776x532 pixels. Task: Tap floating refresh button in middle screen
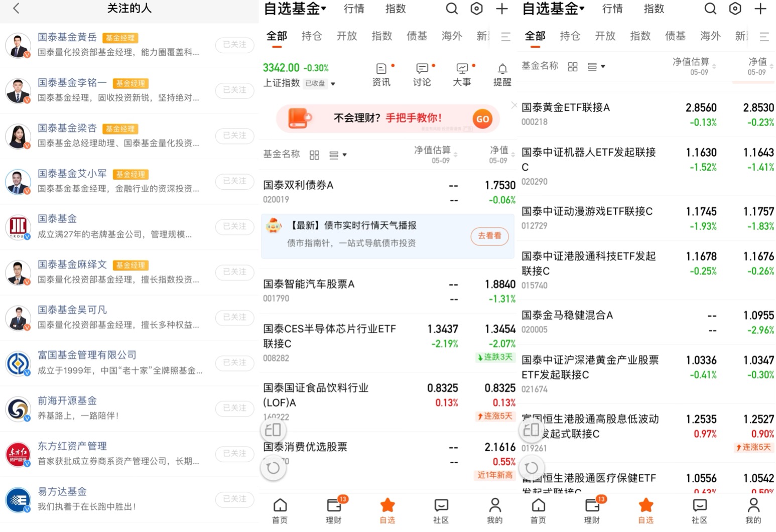(273, 468)
